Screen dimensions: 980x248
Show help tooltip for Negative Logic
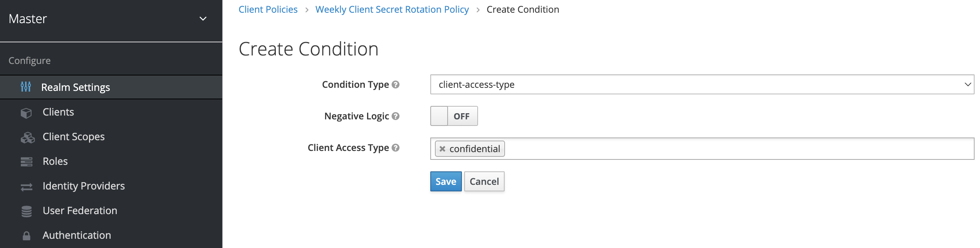[x=396, y=116]
